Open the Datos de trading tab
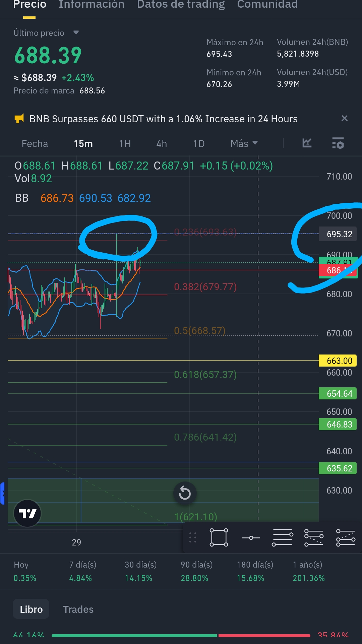The image size is (362, 644). tap(181, 5)
